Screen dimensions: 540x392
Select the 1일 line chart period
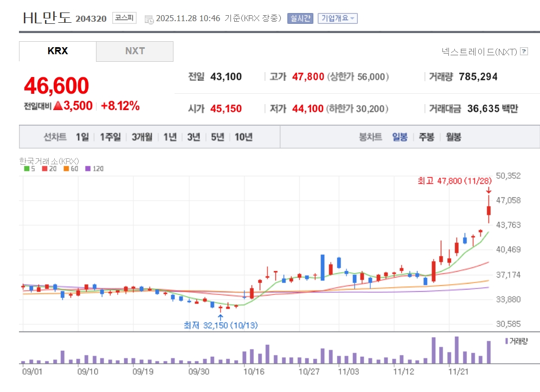82,137
